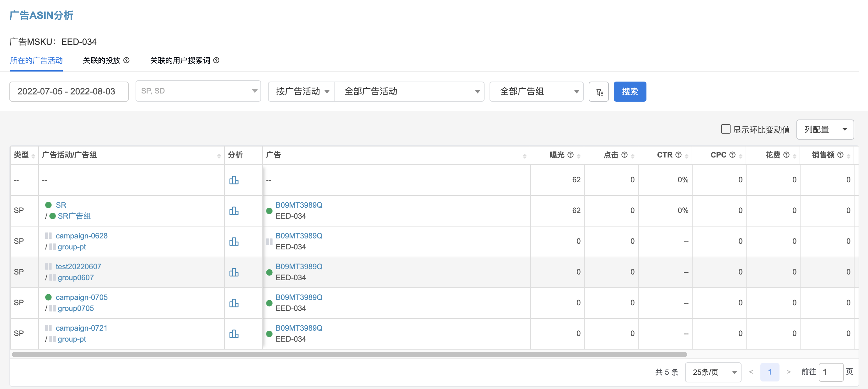
Task: Sort by CTR column arrows
Action: pyautogui.click(x=686, y=156)
